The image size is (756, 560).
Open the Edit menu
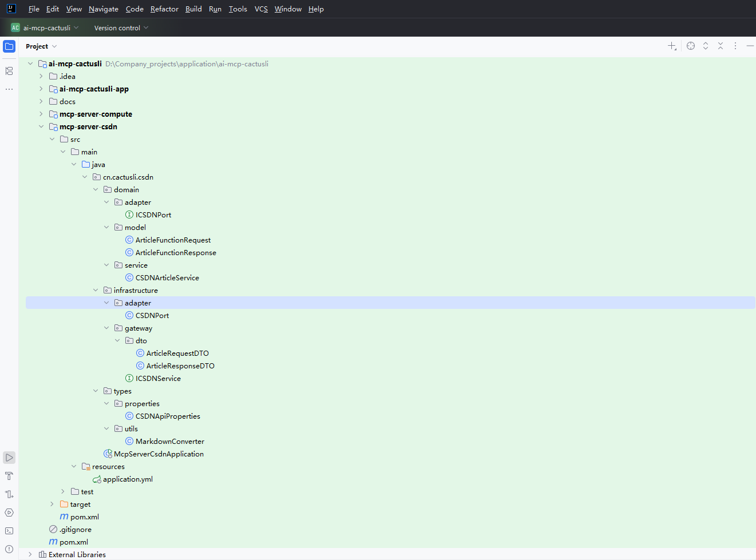point(53,9)
